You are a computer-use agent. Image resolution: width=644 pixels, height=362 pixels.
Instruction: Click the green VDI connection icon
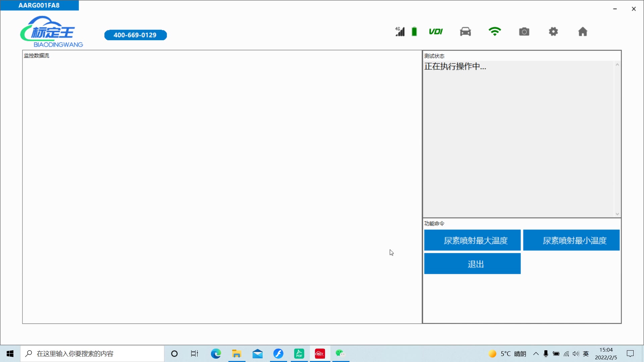click(x=436, y=32)
